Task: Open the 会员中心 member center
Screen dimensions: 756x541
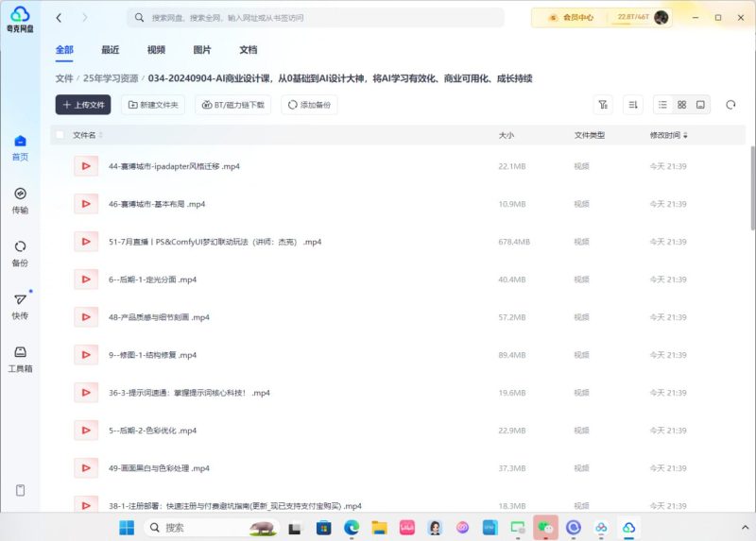Action: (572, 17)
